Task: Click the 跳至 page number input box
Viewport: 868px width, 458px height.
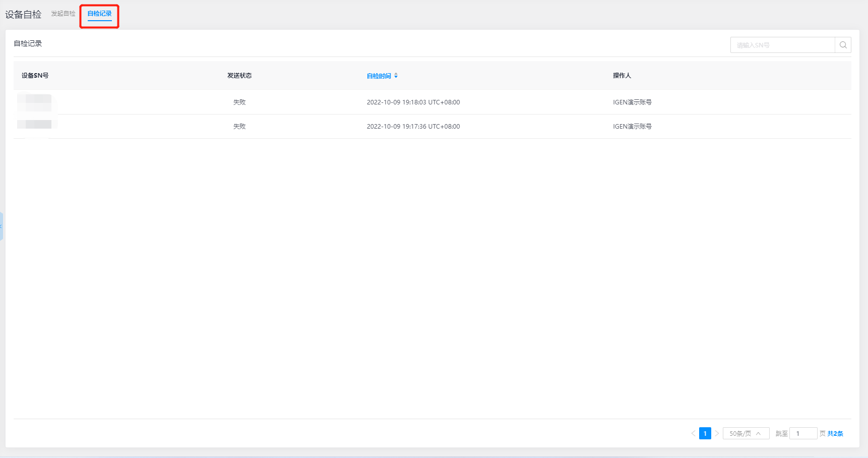Action: pos(802,433)
